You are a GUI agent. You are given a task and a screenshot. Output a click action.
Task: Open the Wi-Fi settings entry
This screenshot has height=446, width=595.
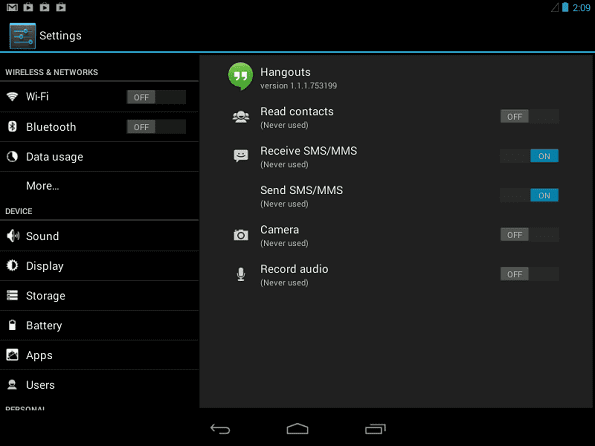(99, 97)
